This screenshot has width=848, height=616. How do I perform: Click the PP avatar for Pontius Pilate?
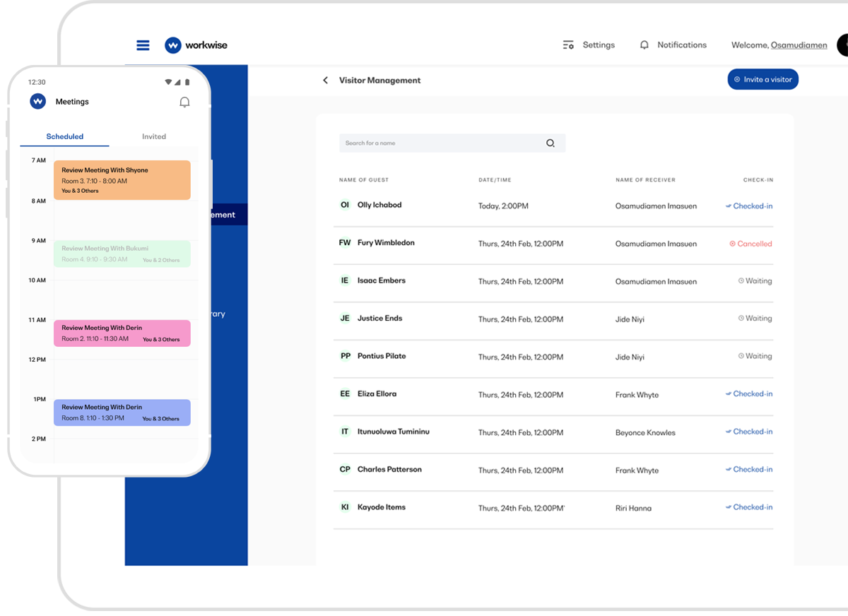tap(345, 356)
